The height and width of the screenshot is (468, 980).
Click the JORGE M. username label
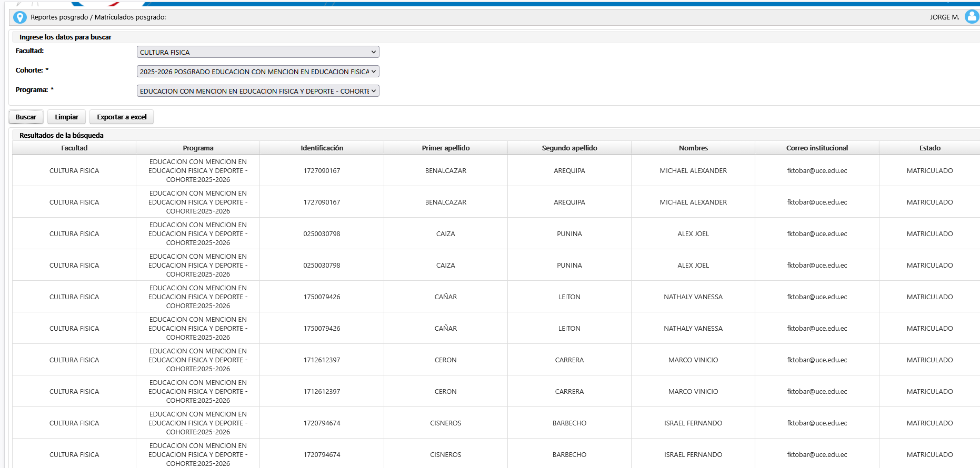[944, 17]
